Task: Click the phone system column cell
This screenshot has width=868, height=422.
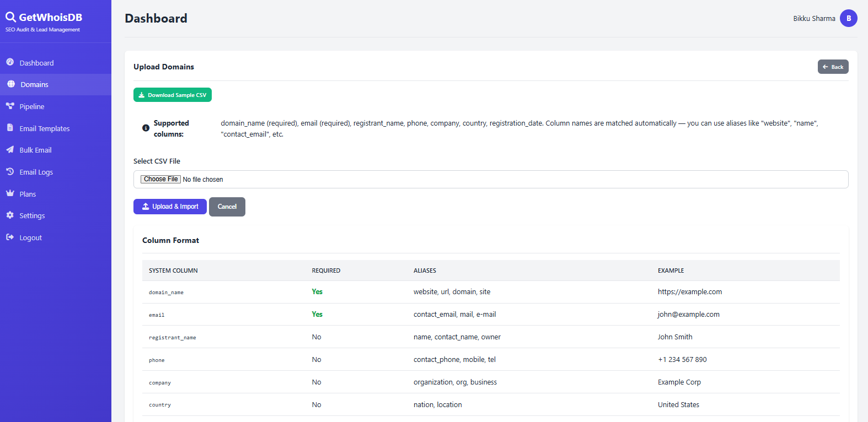Action: (157, 360)
